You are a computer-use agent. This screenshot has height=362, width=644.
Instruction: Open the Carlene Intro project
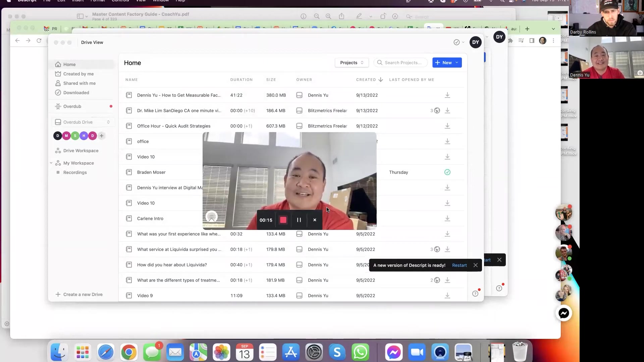pos(150,219)
